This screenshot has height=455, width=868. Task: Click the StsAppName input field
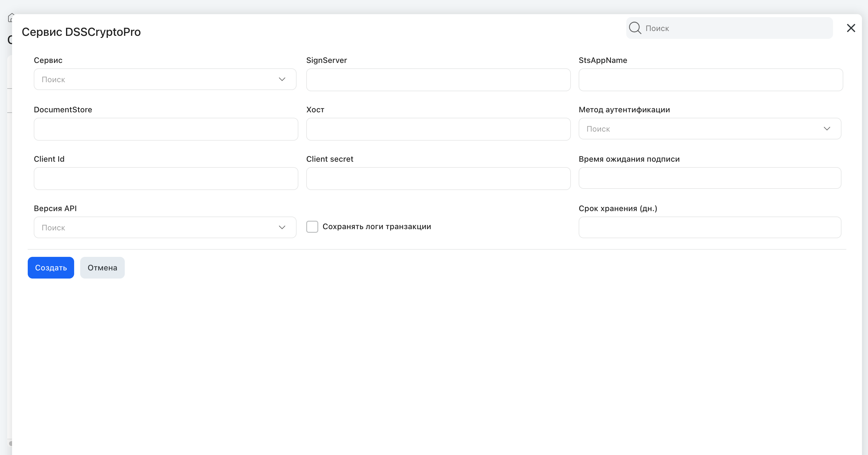click(x=711, y=80)
